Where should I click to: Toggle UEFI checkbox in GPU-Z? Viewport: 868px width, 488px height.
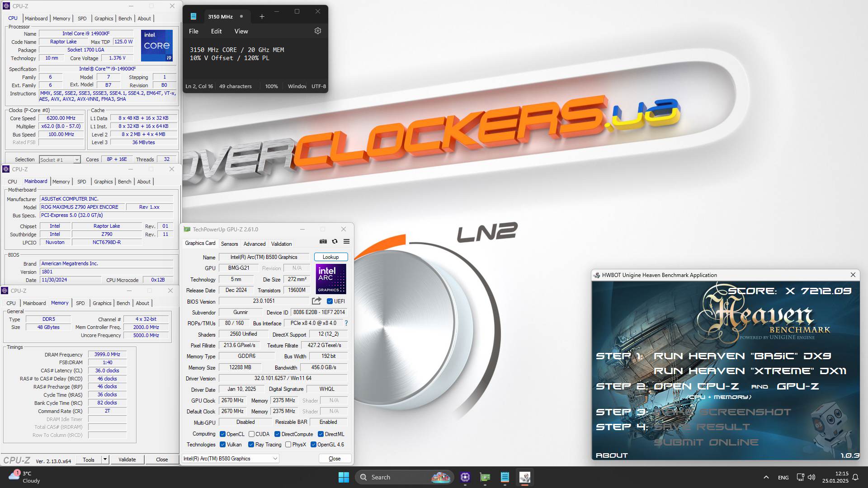330,301
